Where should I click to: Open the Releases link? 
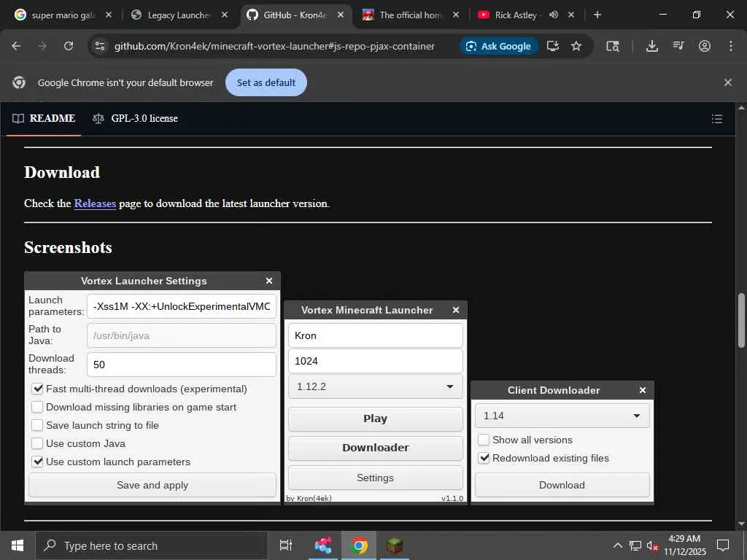[x=95, y=203]
